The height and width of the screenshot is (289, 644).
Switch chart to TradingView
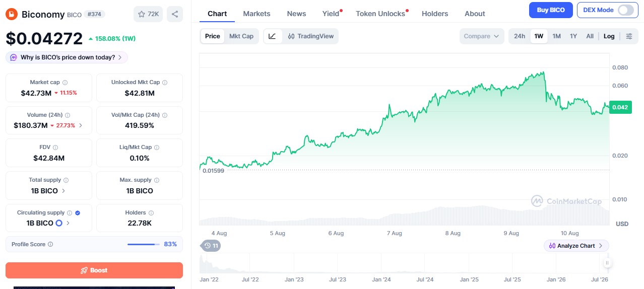click(311, 36)
